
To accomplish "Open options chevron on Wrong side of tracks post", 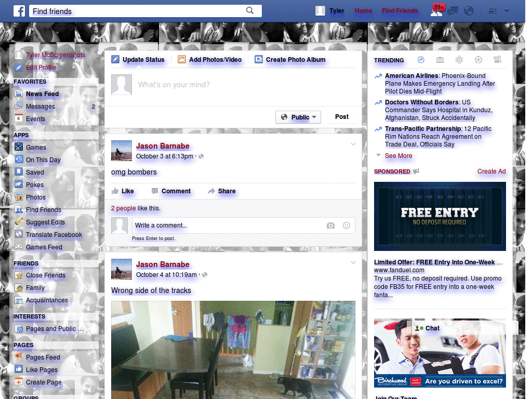I will [353, 262].
